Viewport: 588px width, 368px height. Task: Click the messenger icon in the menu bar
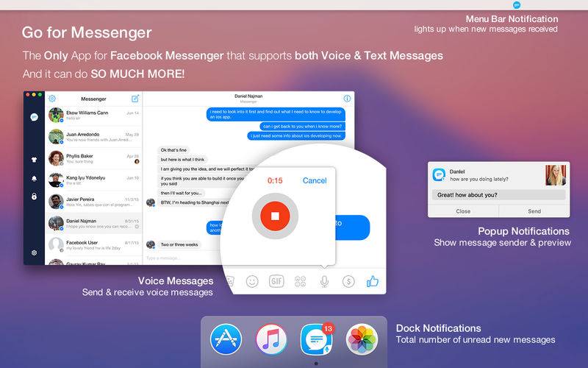tap(517, 5)
